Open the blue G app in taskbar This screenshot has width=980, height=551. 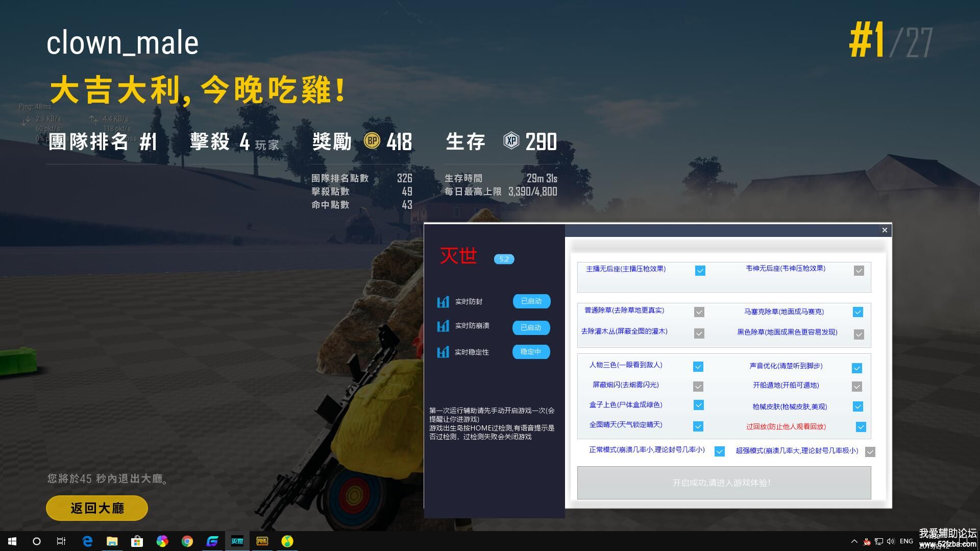[x=212, y=541]
